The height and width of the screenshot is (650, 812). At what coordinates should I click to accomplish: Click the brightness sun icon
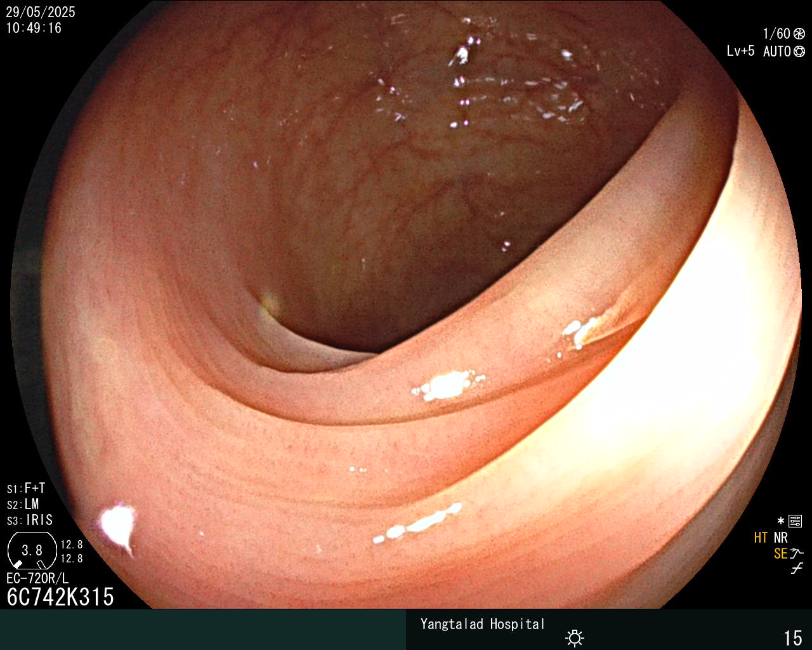click(575, 638)
